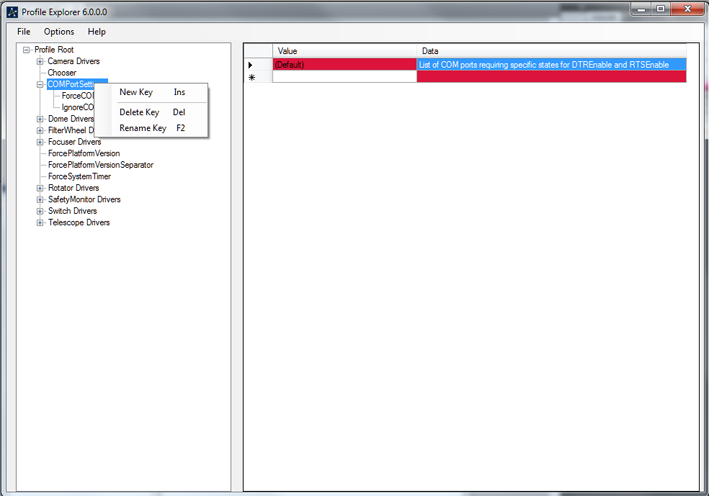Select the Chooser tree item

coord(62,73)
